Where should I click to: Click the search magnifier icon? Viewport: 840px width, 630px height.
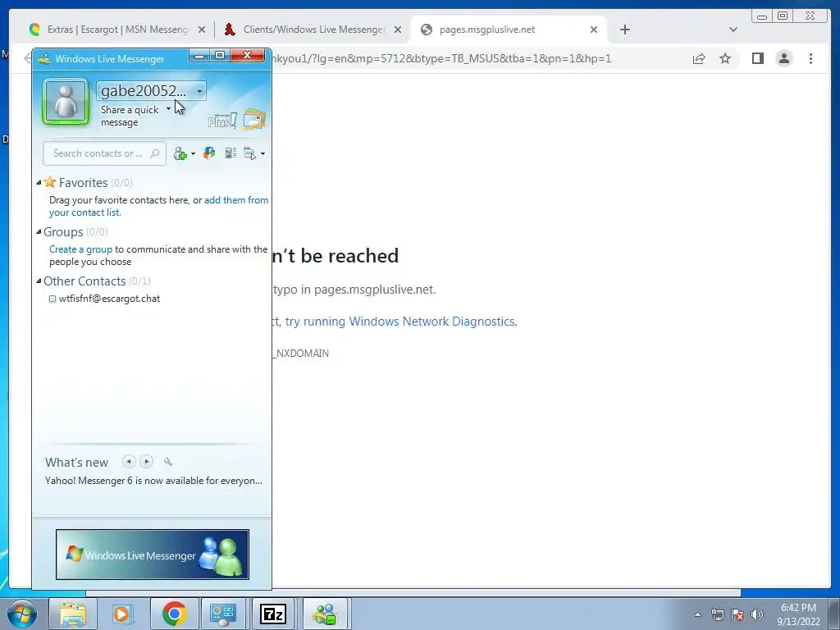coord(155,153)
